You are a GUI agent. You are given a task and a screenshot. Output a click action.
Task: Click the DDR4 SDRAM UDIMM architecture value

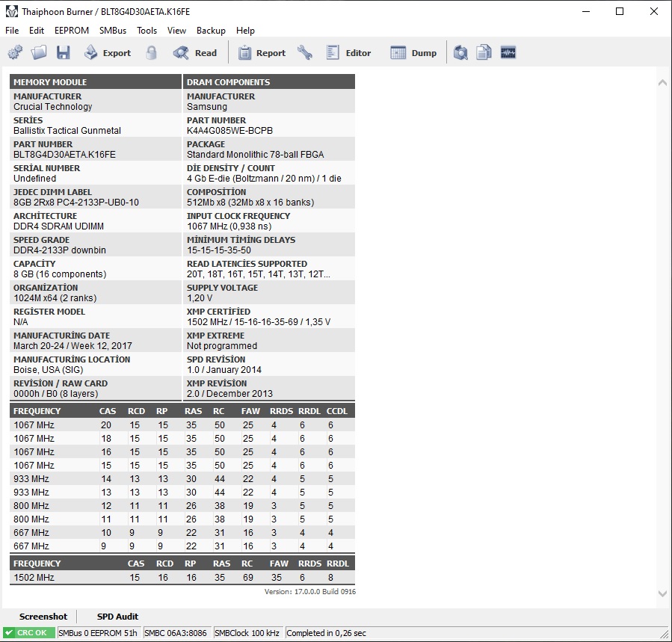point(59,226)
